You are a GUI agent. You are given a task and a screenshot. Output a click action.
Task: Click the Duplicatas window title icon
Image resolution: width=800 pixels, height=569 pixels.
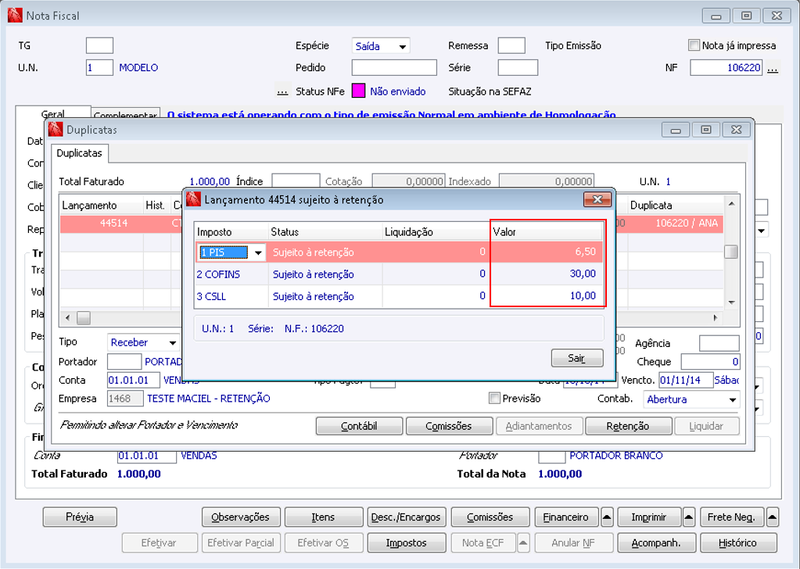pyautogui.click(x=56, y=130)
